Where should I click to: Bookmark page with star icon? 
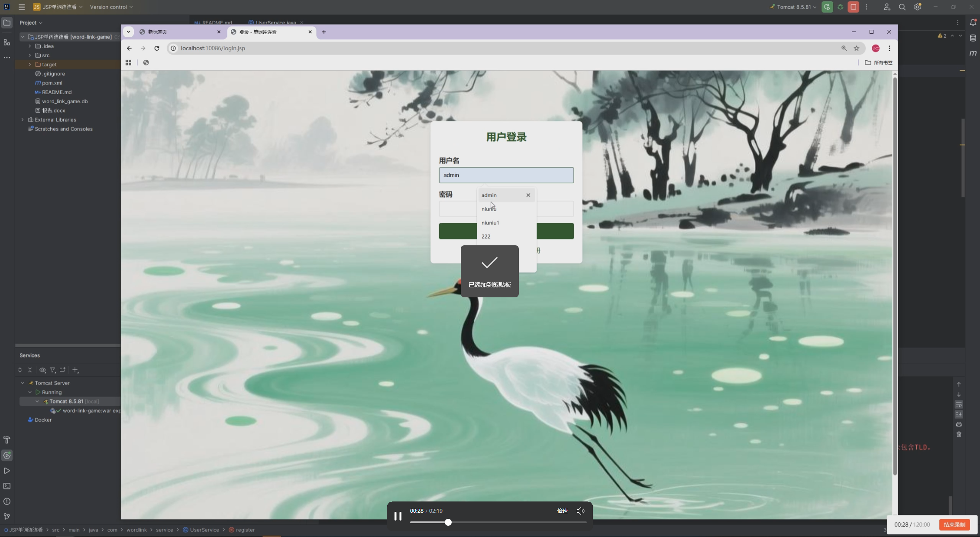point(856,48)
